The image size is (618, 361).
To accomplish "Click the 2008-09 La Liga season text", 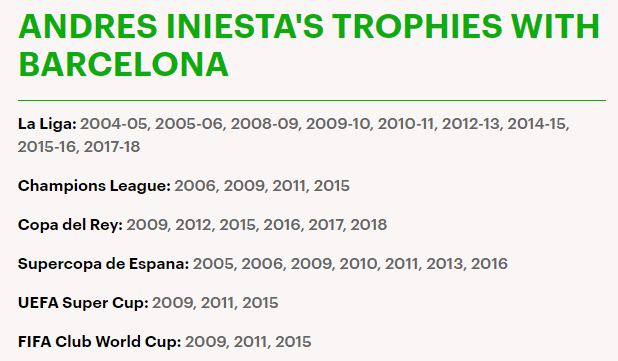I will (266, 124).
